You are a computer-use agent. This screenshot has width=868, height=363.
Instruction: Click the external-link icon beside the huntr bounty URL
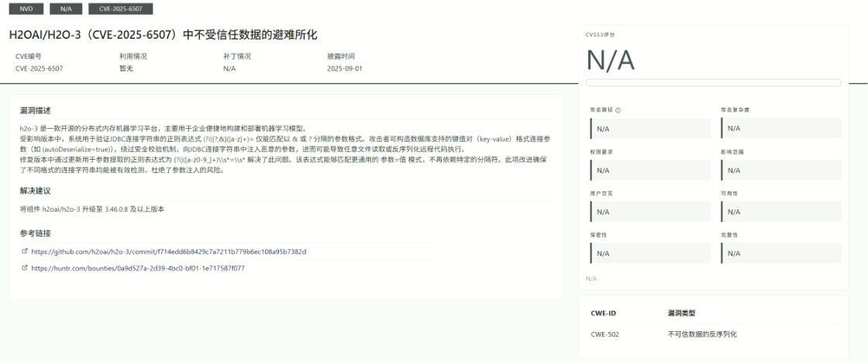pos(25,268)
